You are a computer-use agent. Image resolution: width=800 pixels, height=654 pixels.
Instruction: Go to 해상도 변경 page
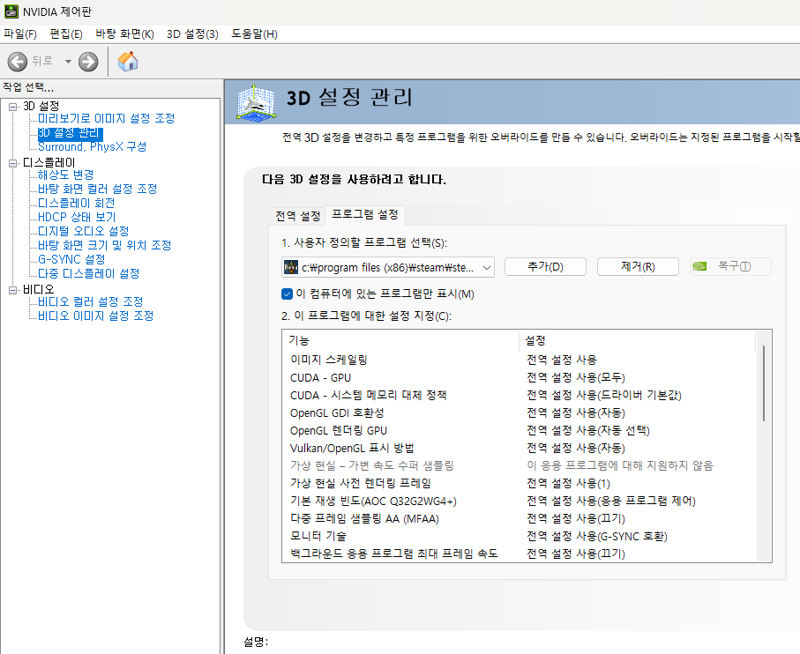tap(66, 175)
